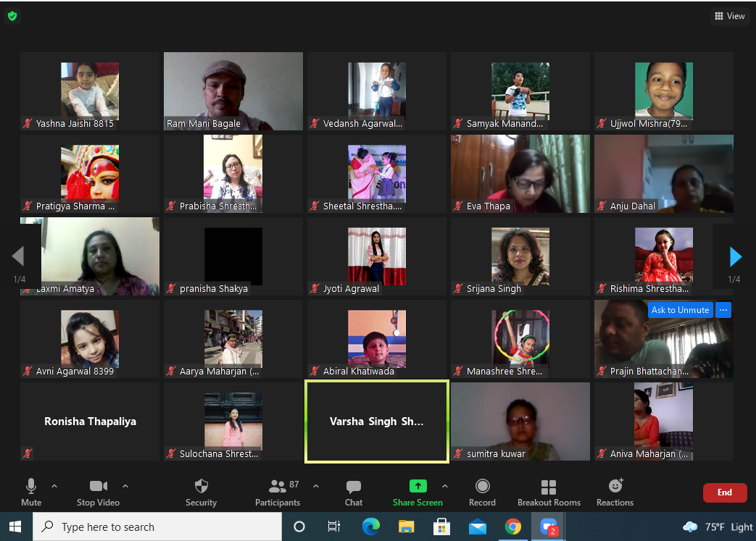Open the Reactions menu

point(615,492)
